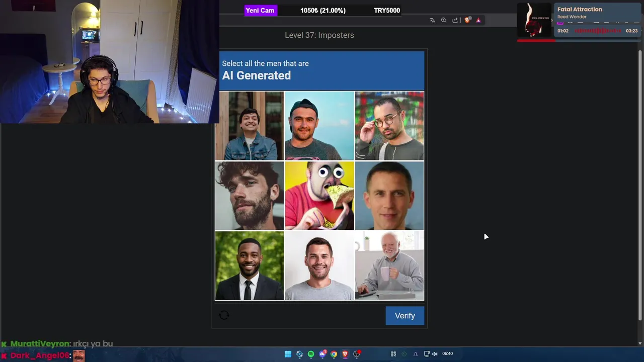
Task: Select the short-haired man on blue background
Action: tap(389, 196)
